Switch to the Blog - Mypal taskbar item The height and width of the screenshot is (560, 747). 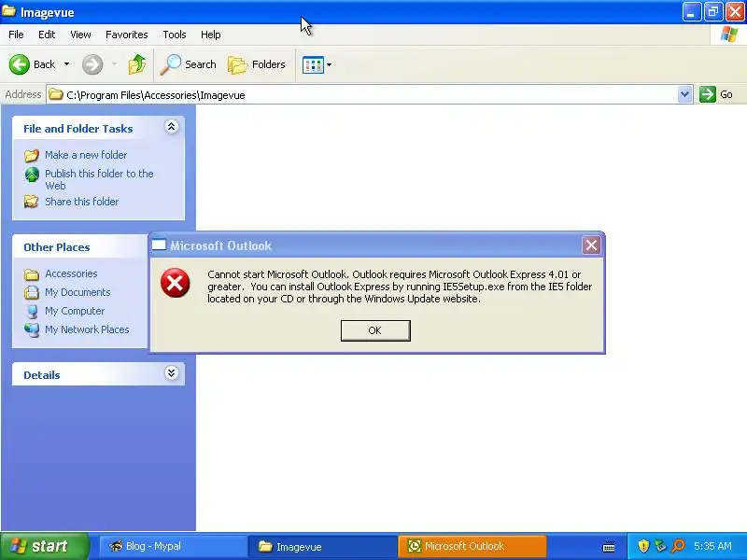173,546
